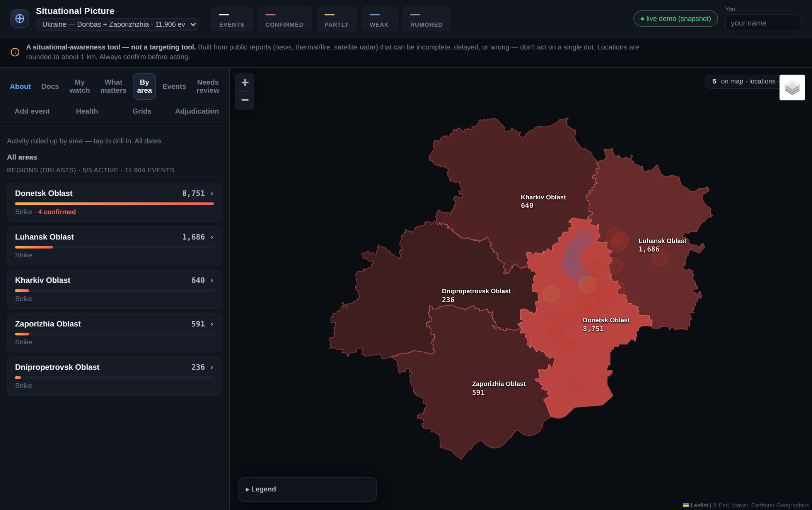Click the Donetsk Oblast 8,751 map label

606,325
